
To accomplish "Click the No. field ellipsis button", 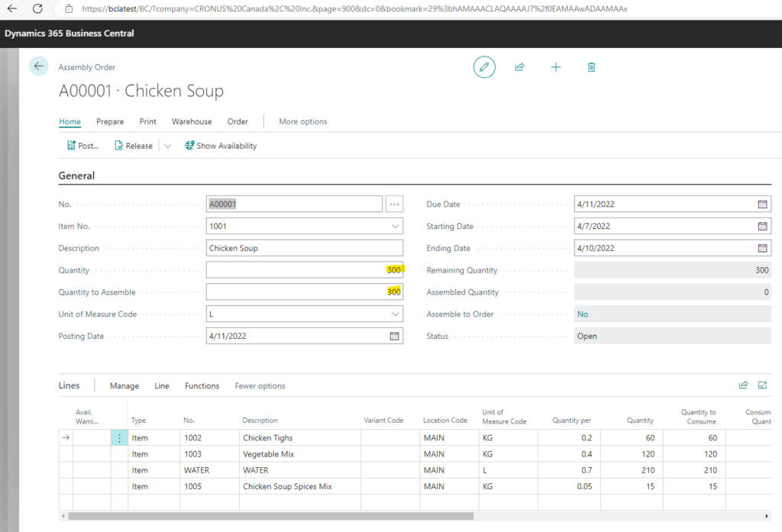I will (x=394, y=205).
